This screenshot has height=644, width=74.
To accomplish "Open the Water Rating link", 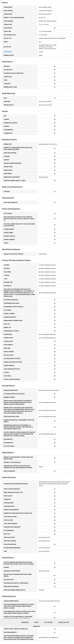I will 8,52.
